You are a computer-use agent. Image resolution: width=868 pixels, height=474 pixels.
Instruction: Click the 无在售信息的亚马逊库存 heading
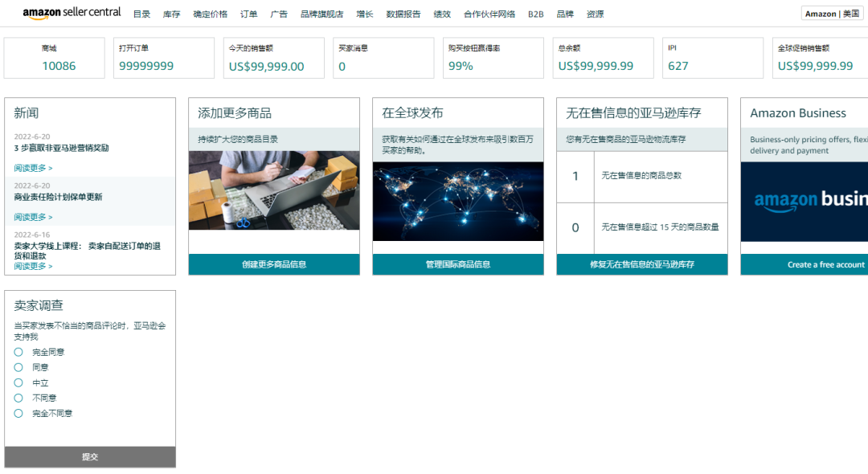(x=633, y=112)
